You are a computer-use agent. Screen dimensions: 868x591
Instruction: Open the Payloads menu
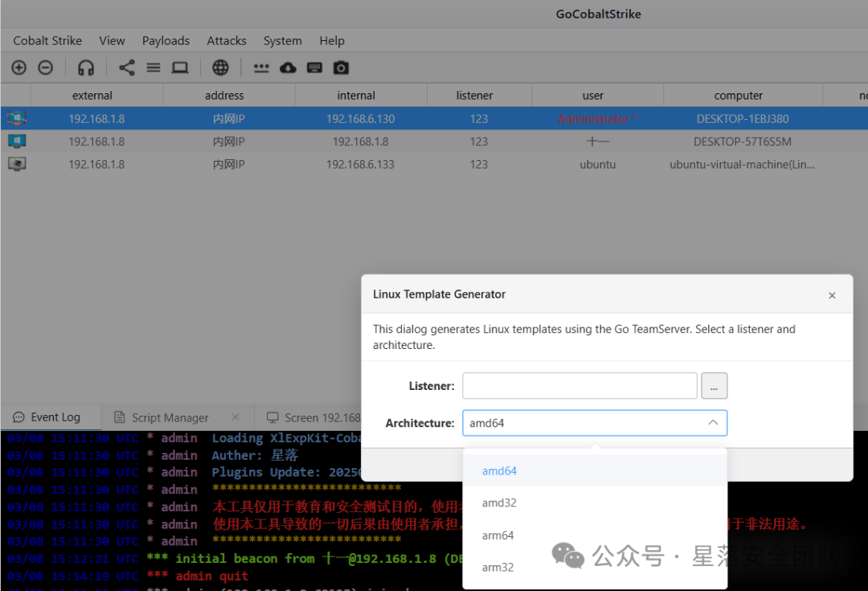(x=166, y=40)
